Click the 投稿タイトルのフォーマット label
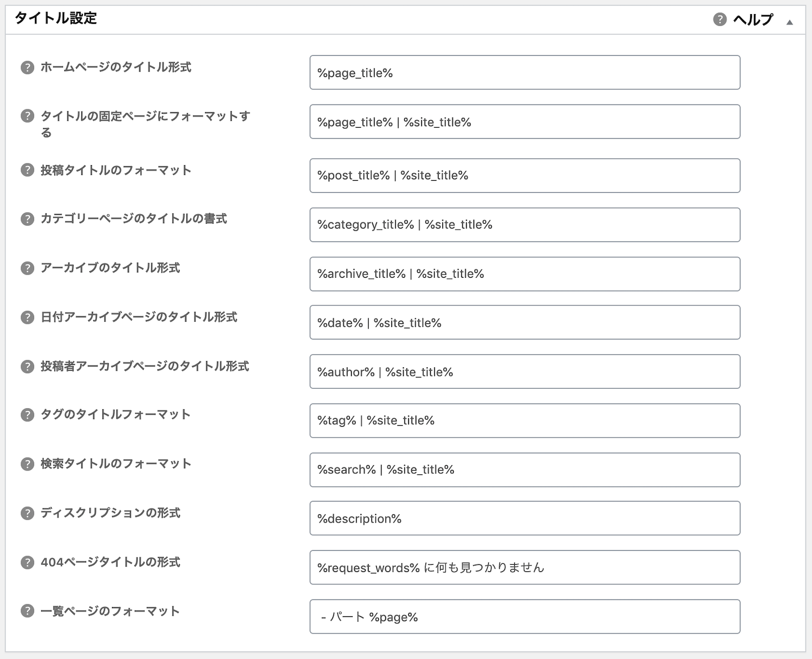 pos(116,170)
